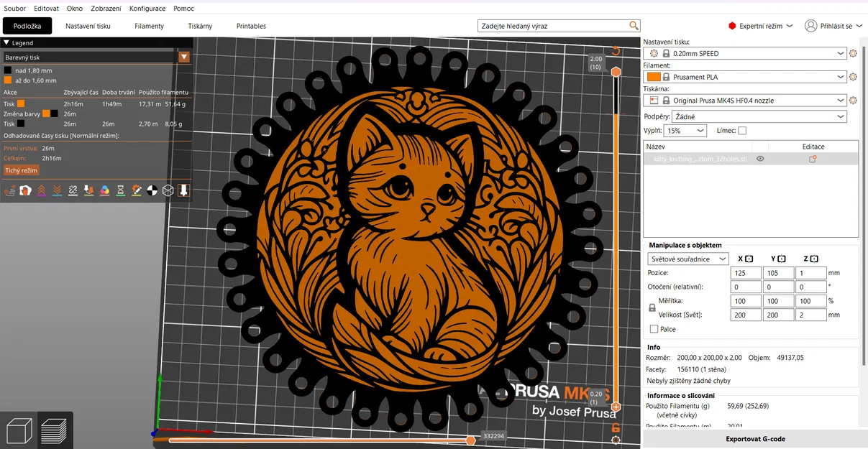Open the Konfigurace menu
Screen dimensions: 868x449
[147, 8]
